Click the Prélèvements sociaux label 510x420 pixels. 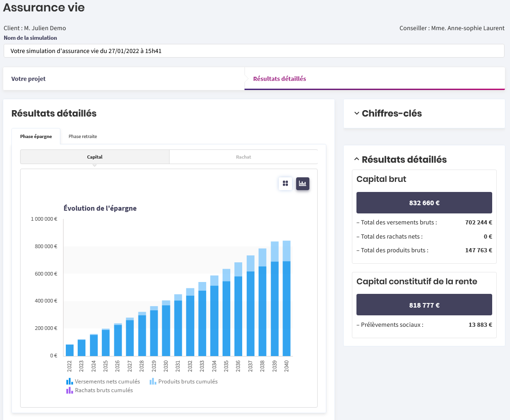point(390,324)
